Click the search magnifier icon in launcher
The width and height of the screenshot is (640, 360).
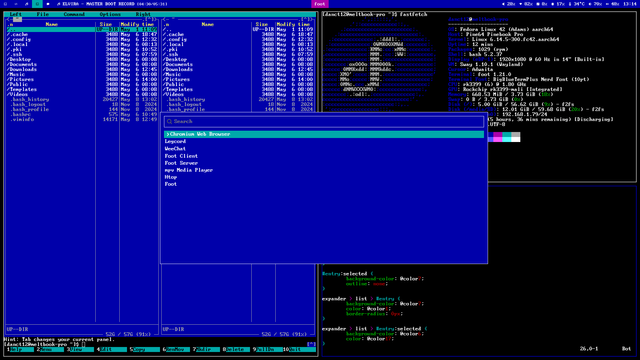[169, 121]
